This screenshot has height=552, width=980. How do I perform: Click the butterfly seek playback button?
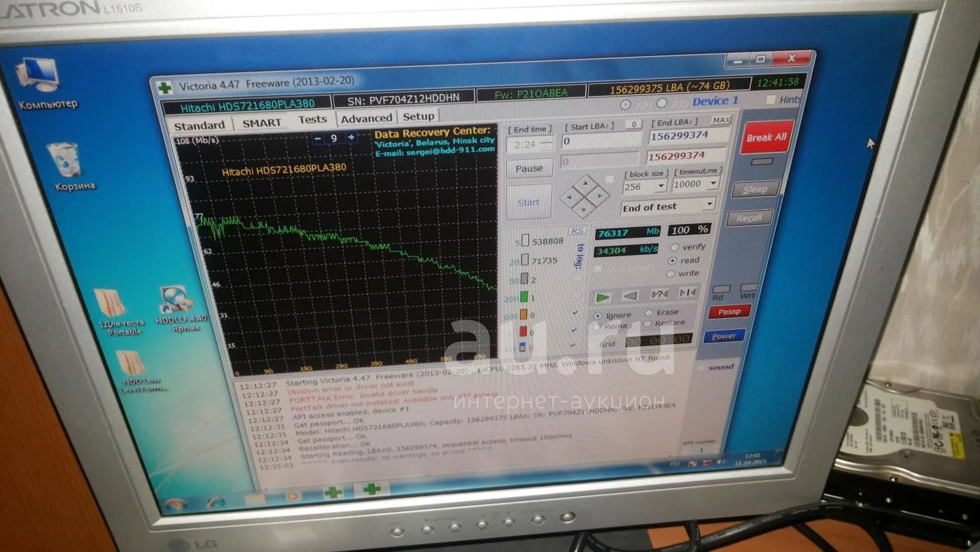coord(687,292)
